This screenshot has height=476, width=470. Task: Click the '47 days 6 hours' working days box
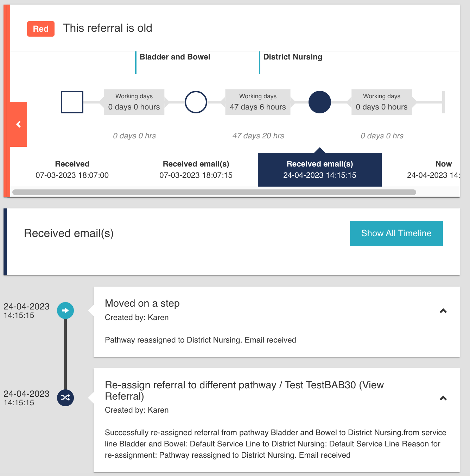click(258, 102)
